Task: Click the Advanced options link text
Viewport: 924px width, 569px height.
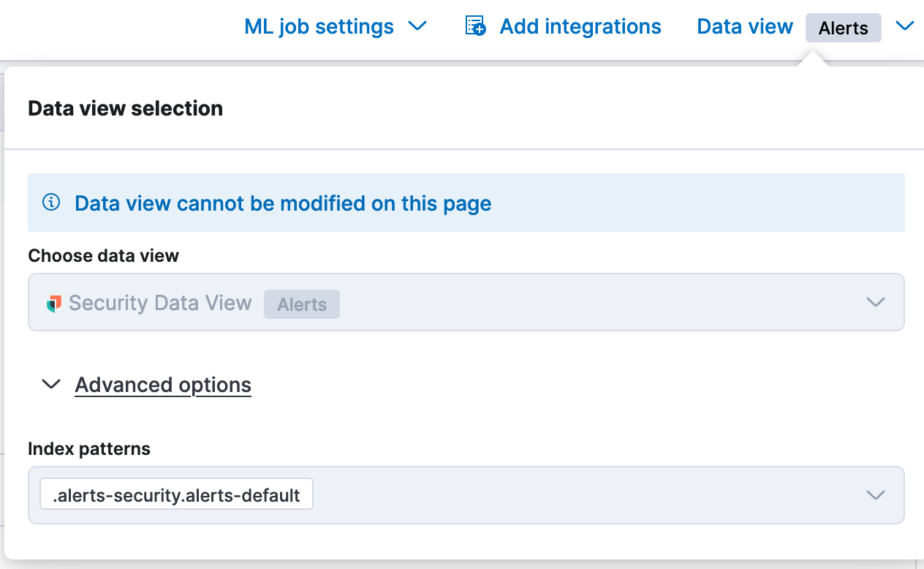Action: click(x=163, y=385)
